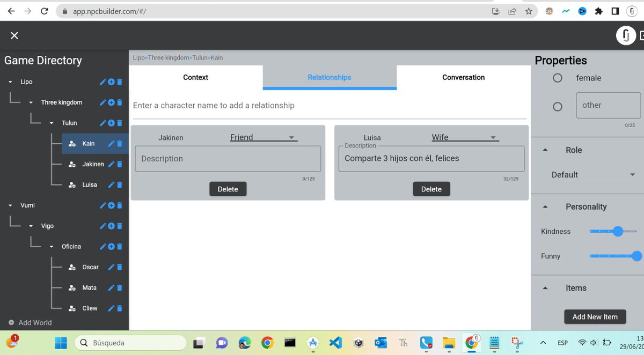Edit the Vumi world
This screenshot has width=644, height=355.
pyautogui.click(x=103, y=205)
